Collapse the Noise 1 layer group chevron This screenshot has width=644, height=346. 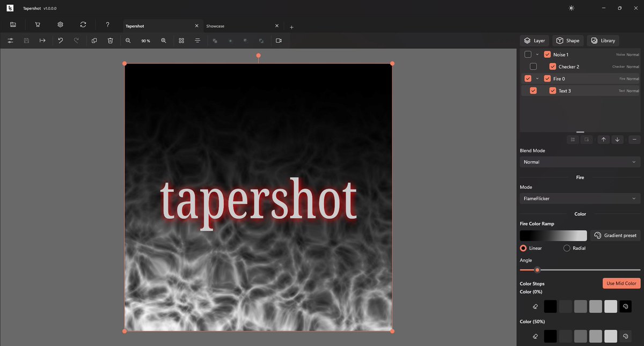(x=537, y=54)
